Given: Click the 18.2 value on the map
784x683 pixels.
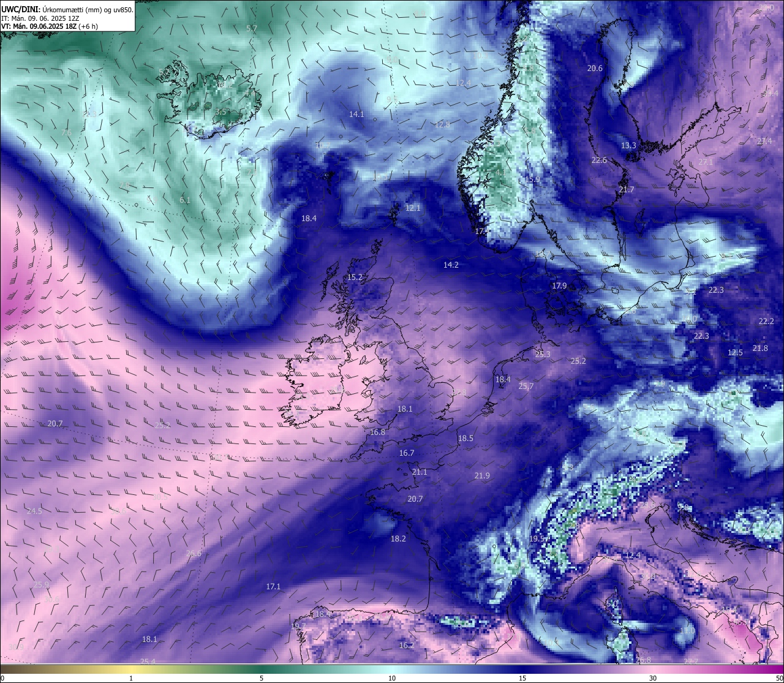Looking at the screenshot, I should 398,538.
